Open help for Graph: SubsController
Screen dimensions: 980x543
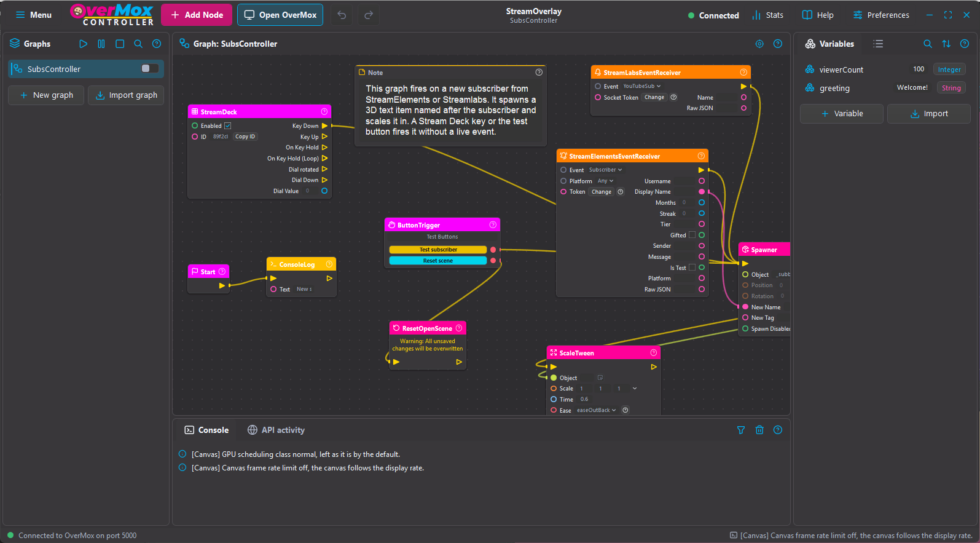pos(778,44)
